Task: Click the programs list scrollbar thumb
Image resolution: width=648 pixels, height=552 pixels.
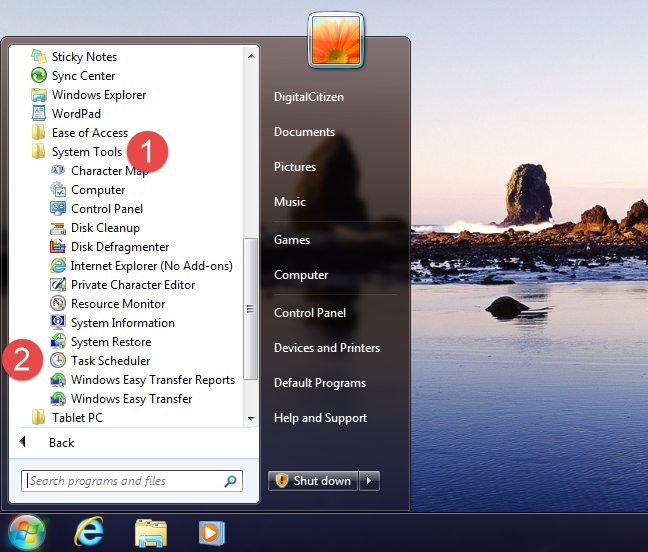Action: pyautogui.click(x=250, y=309)
